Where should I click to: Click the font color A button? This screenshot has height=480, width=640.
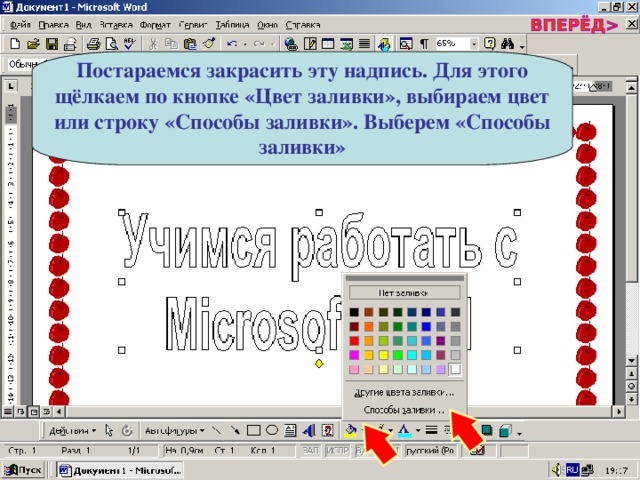tap(404, 431)
